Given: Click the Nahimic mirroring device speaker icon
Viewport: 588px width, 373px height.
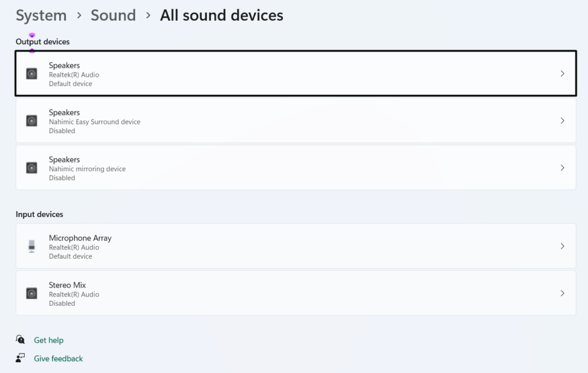Looking at the screenshot, I should click(x=32, y=168).
